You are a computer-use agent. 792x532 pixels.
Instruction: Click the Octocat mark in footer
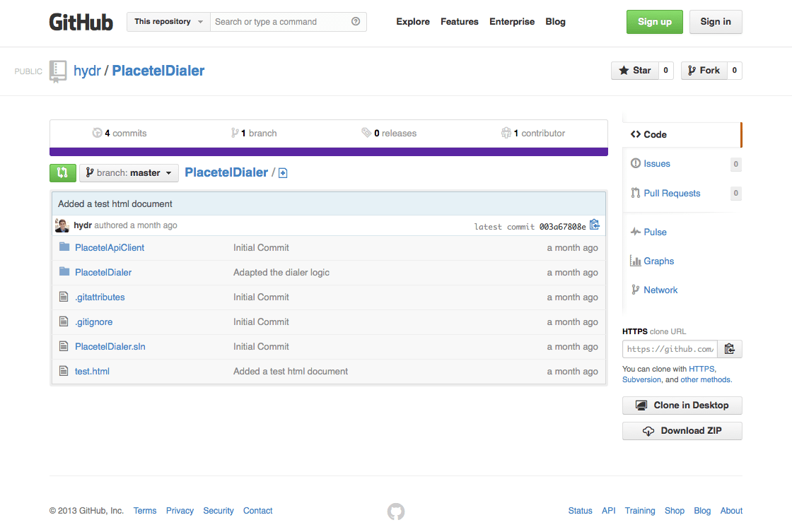(x=396, y=512)
